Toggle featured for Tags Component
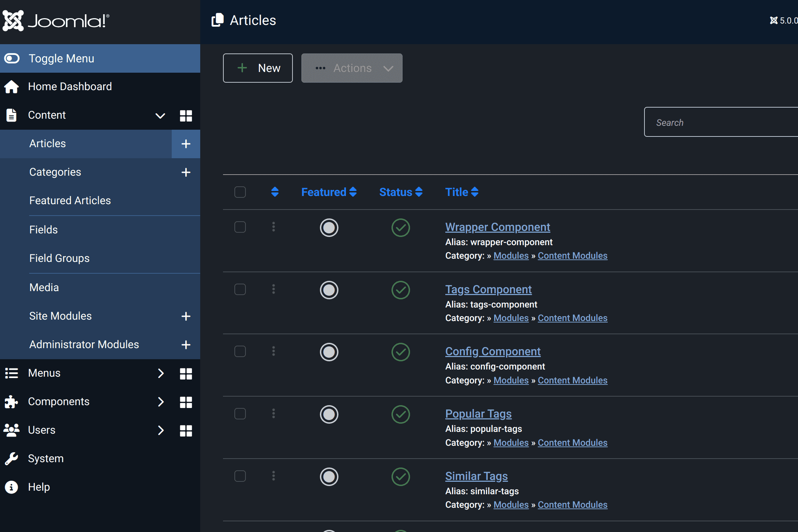 329,290
